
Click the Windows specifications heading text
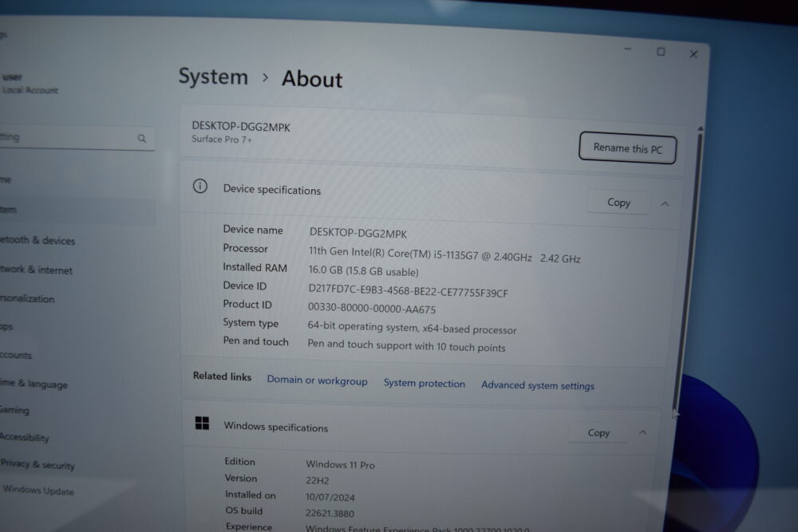[x=276, y=428]
